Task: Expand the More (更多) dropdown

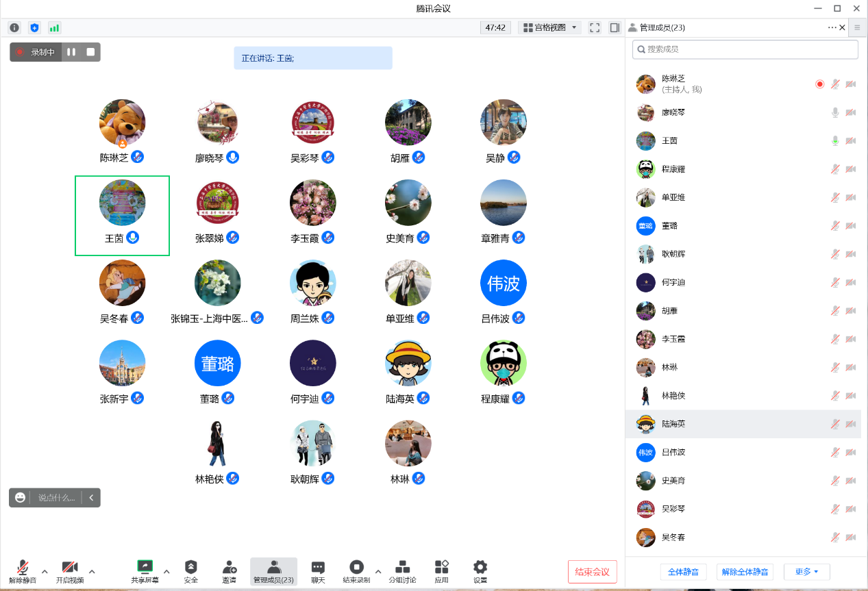Action: [x=806, y=572]
